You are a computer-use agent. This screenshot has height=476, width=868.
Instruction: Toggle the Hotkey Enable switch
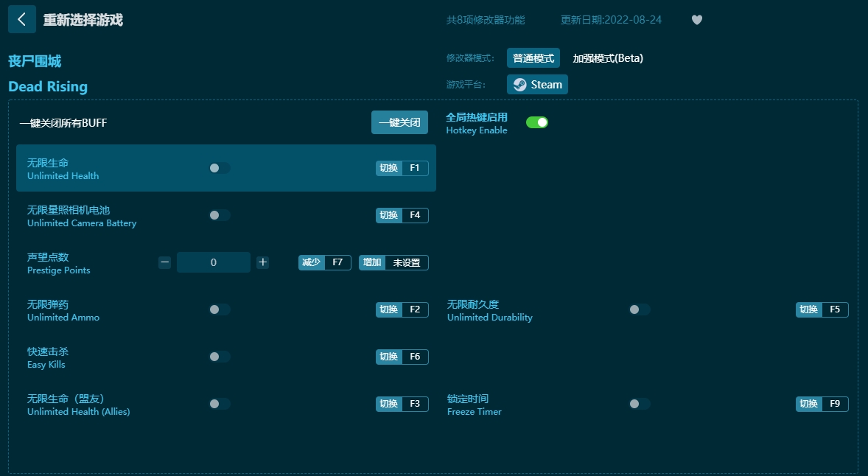[537, 122]
